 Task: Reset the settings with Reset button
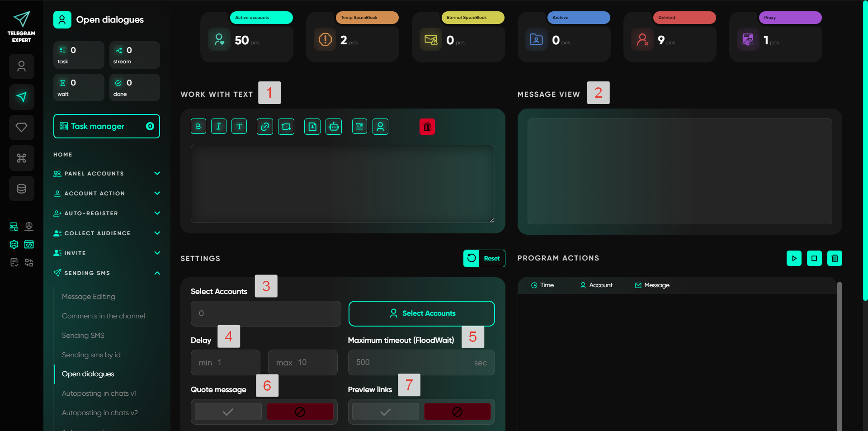tap(484, 258)
